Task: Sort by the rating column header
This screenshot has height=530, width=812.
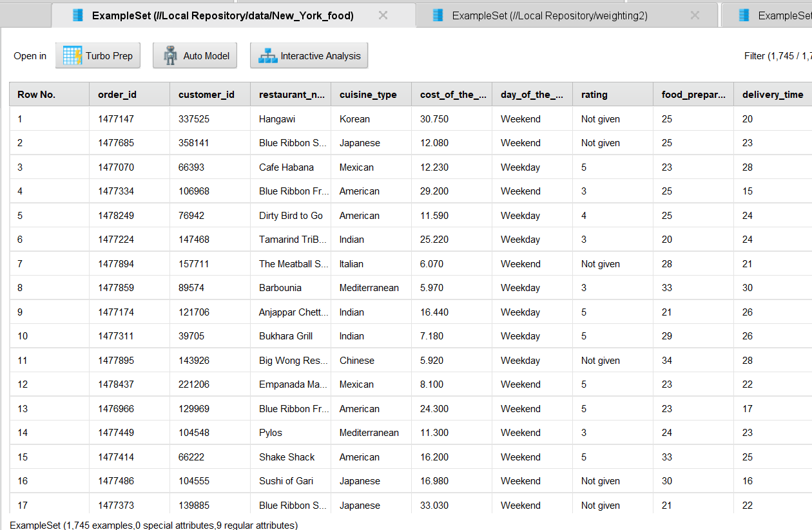Action: 613,95
